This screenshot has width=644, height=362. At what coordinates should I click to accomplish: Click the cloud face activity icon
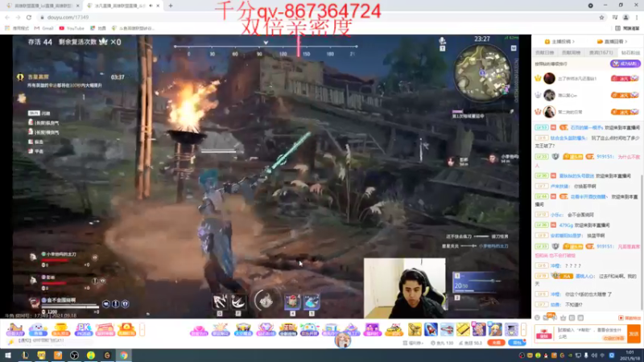(x=38, y=330)
